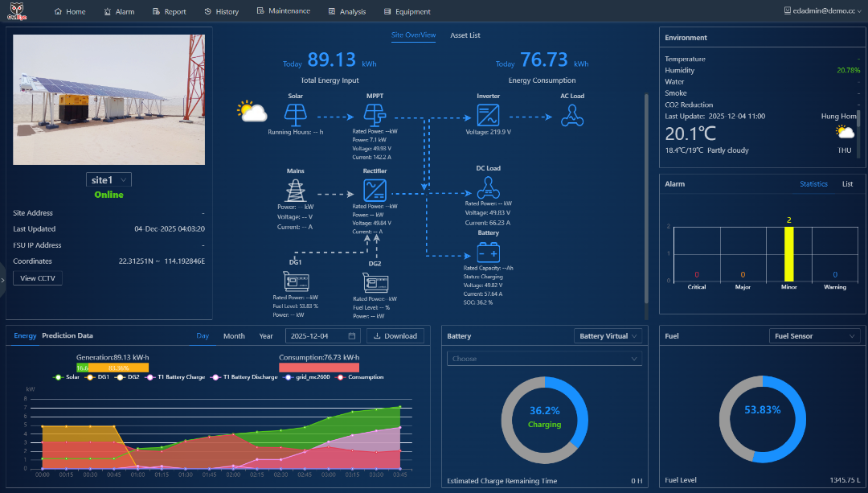Screen dimensions: 868x493
Task: Toggle the Solar series in chart legend
Action: click(67, 377)
